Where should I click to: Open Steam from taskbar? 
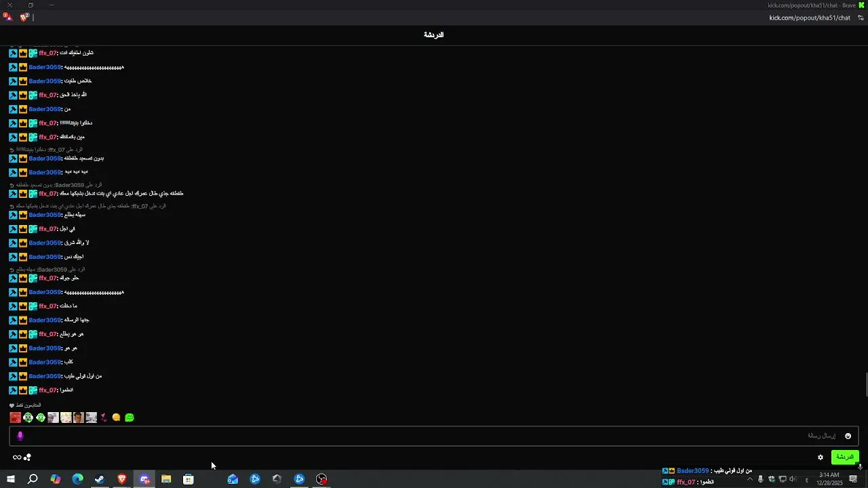[x=100, y=479]
